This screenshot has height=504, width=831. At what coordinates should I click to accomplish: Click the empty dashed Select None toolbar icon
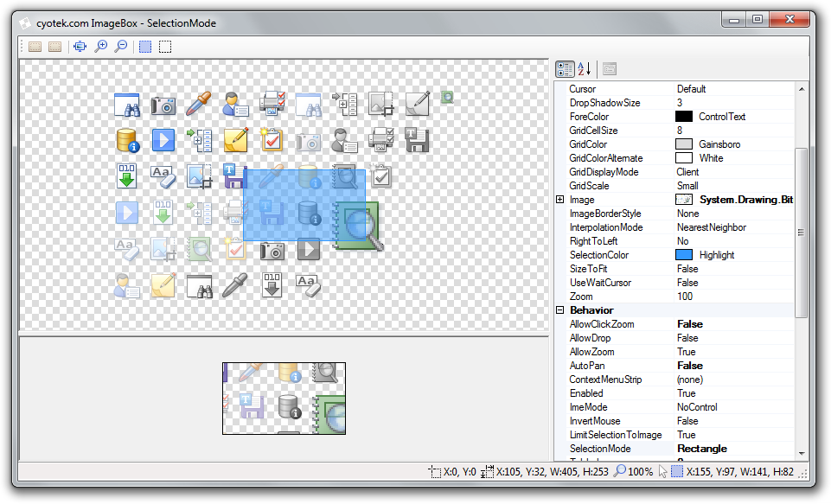click(165, 47)
